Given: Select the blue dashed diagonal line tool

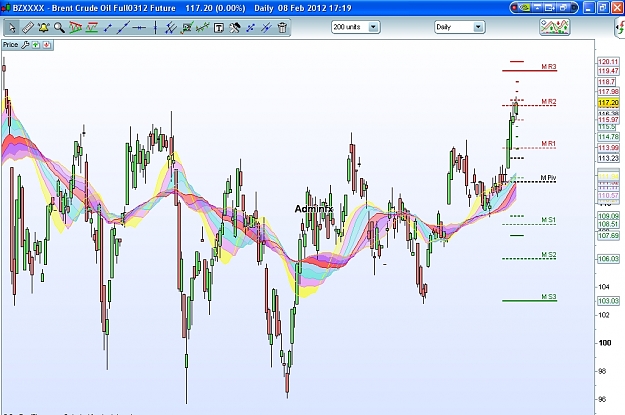Looking at the screenshot, I should pyautogui.click(x=250, y=28).
